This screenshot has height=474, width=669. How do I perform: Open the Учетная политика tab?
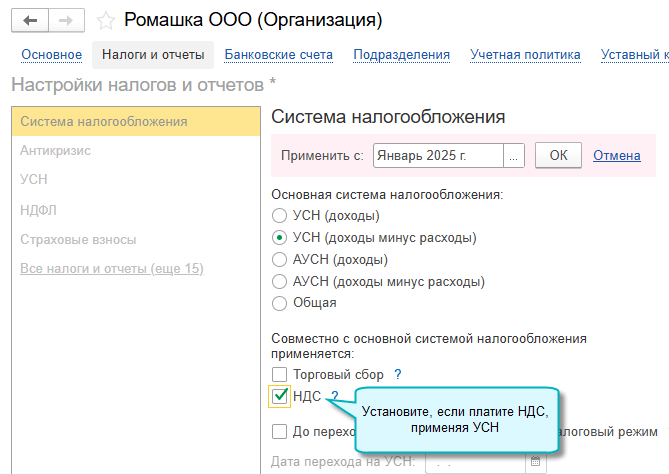525,55
